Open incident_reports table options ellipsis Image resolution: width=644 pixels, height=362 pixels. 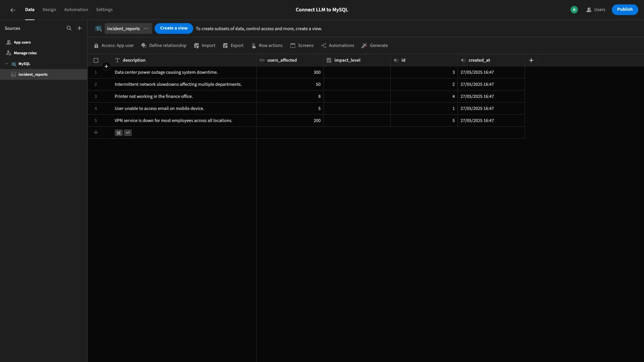point(146,29)
